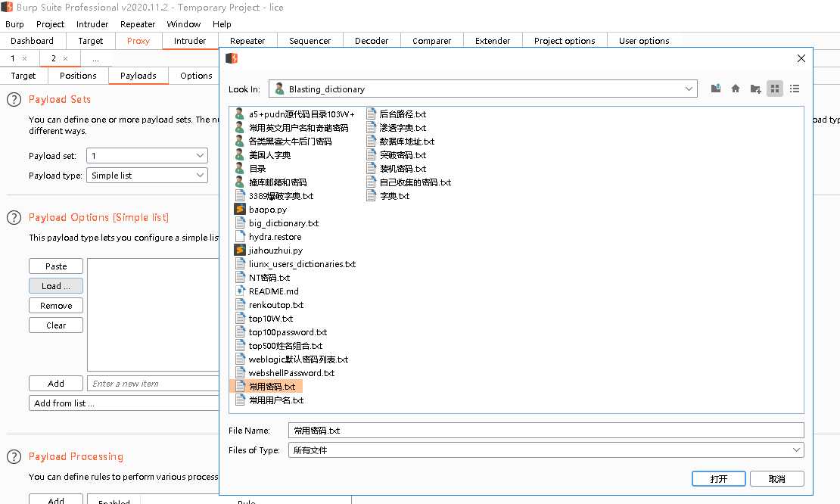Create new folder icon in file dialog
This screenshot has height=504, width=840.
click(755, 89)
